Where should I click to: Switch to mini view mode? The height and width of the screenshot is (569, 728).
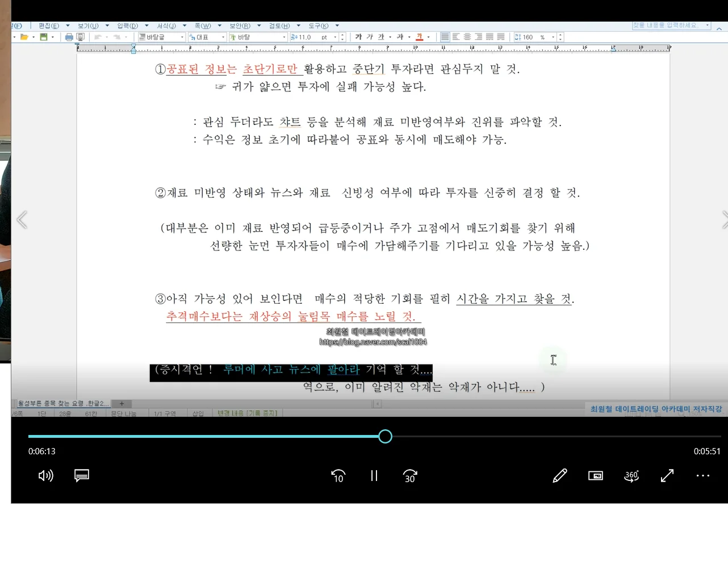[x=596, y=476]
